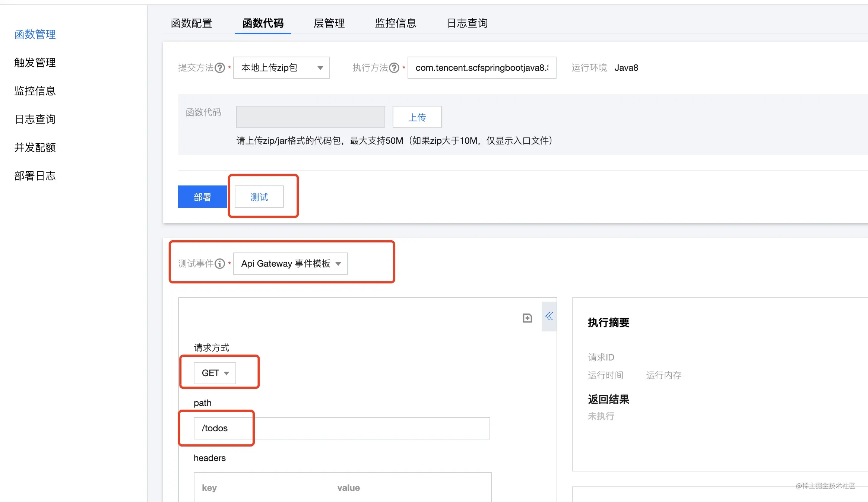This screenshot has width=868, height=502.
Task: Select 并发配额 in the sidebar
Action: click(x=35, y=147)
